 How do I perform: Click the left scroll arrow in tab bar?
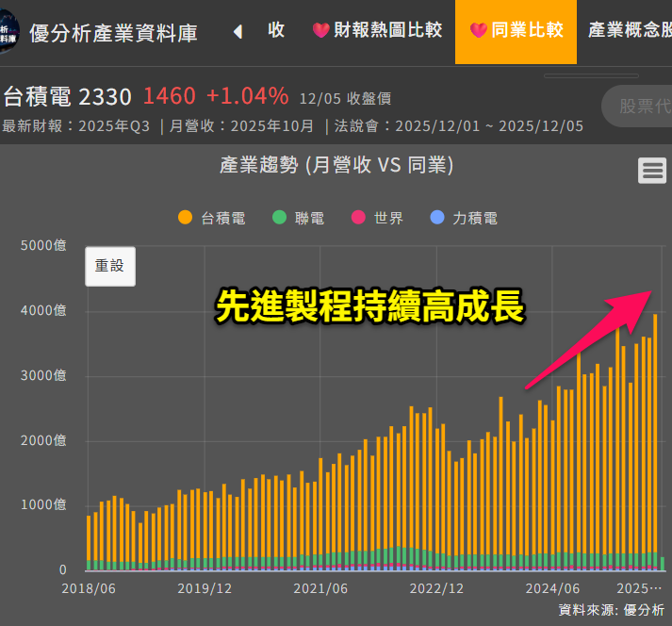[x=238, y=31]
